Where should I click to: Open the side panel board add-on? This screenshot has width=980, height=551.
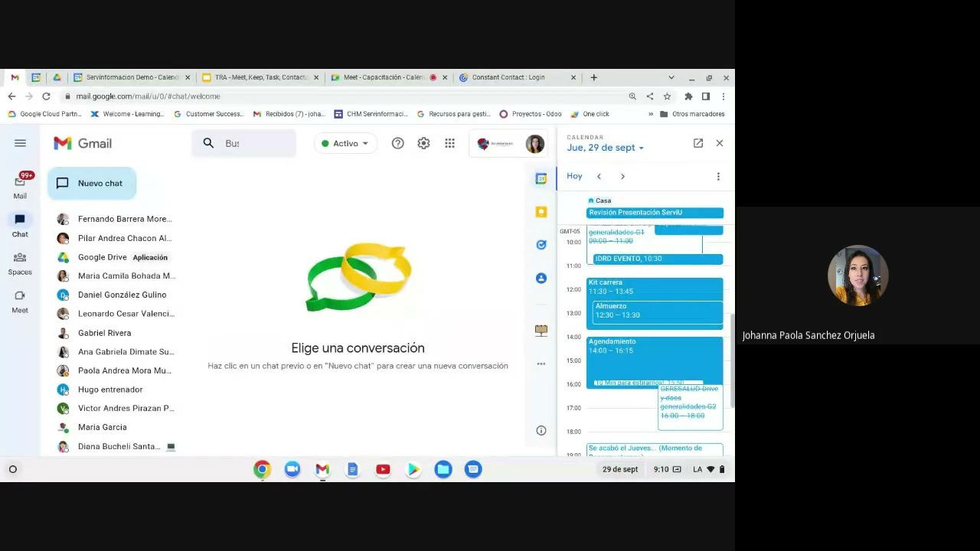(x=541, y=331)
